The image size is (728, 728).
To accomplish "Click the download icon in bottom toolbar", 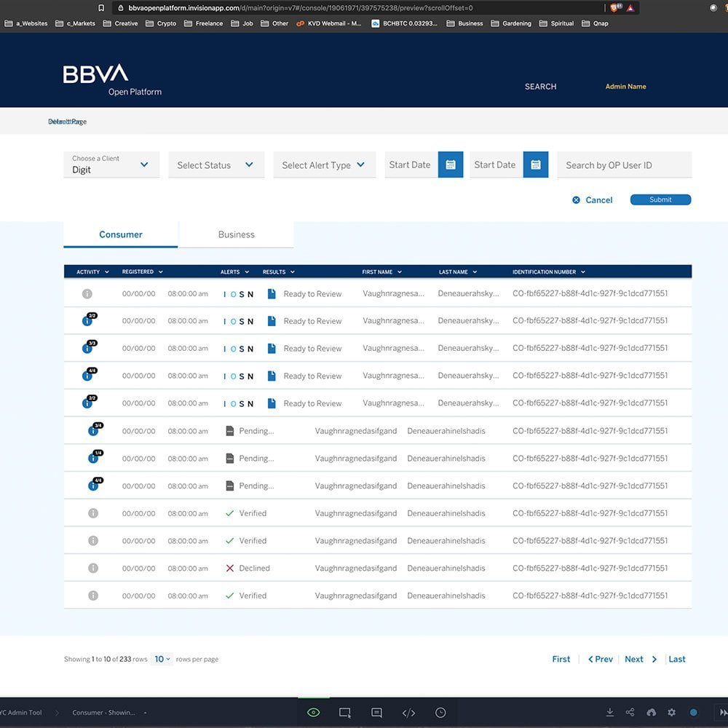I will 610,713.
